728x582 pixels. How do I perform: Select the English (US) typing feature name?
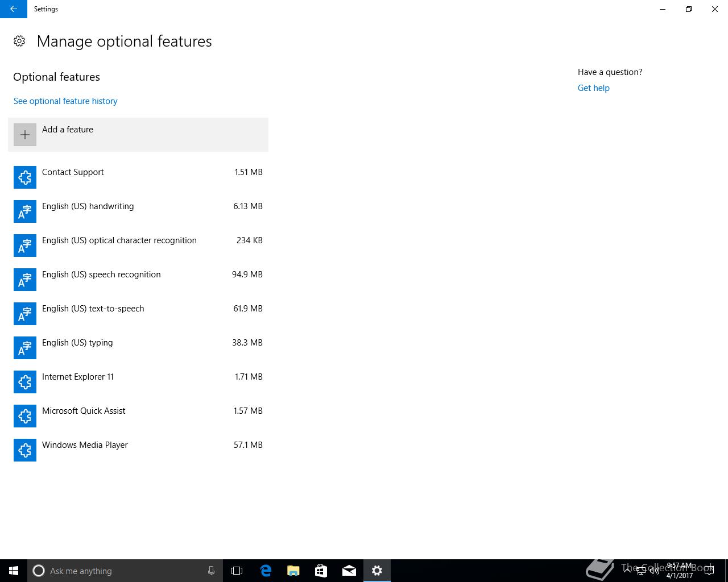[77, 343]
